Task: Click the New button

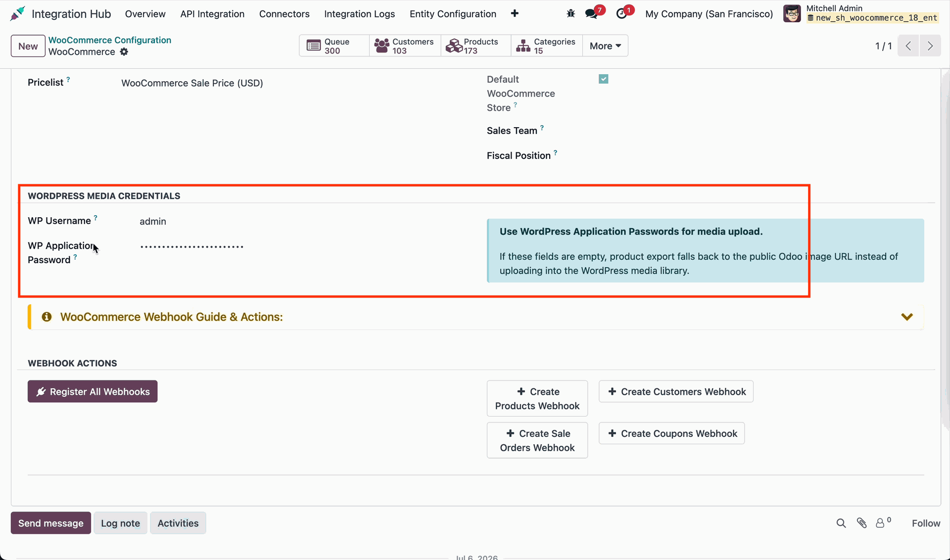Action: tap(28, 46)
